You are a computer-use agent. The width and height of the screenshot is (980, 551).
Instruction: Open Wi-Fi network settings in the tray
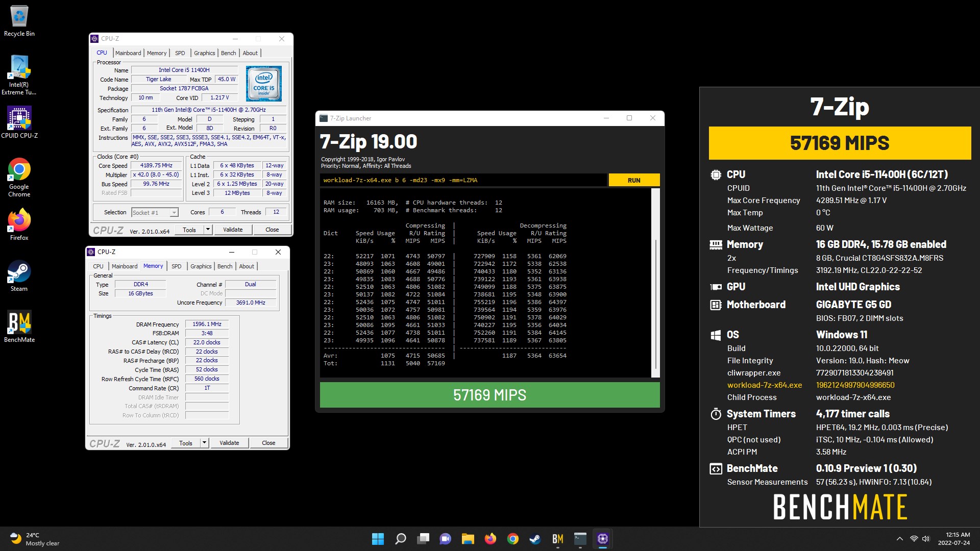[914, 539]
